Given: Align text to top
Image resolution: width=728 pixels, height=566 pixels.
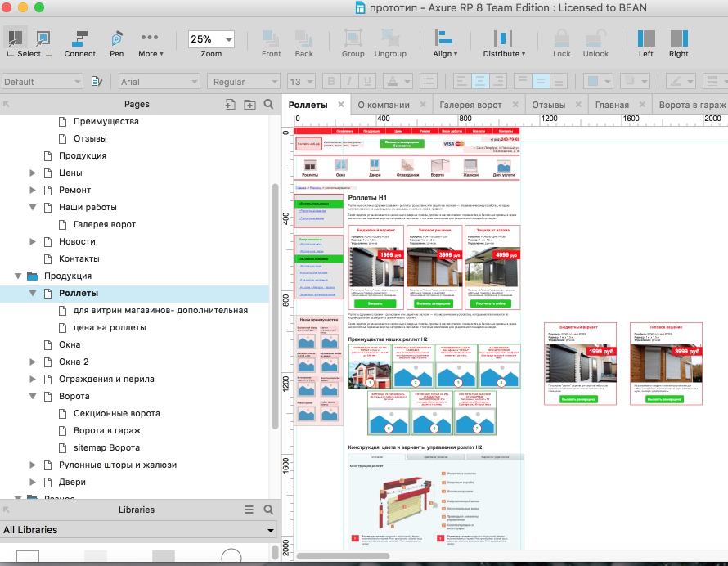Looking at the screenshot, I should point(523,82).
